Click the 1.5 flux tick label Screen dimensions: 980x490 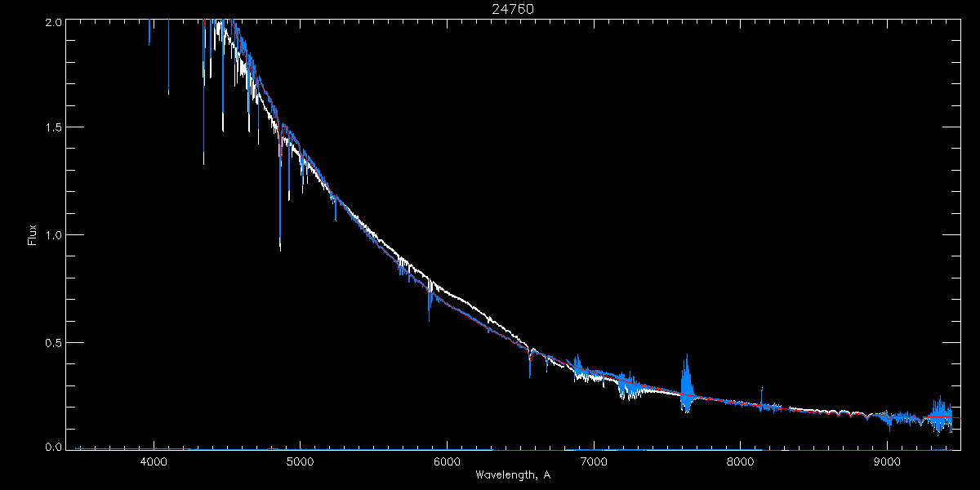click(x=52, y=128)
